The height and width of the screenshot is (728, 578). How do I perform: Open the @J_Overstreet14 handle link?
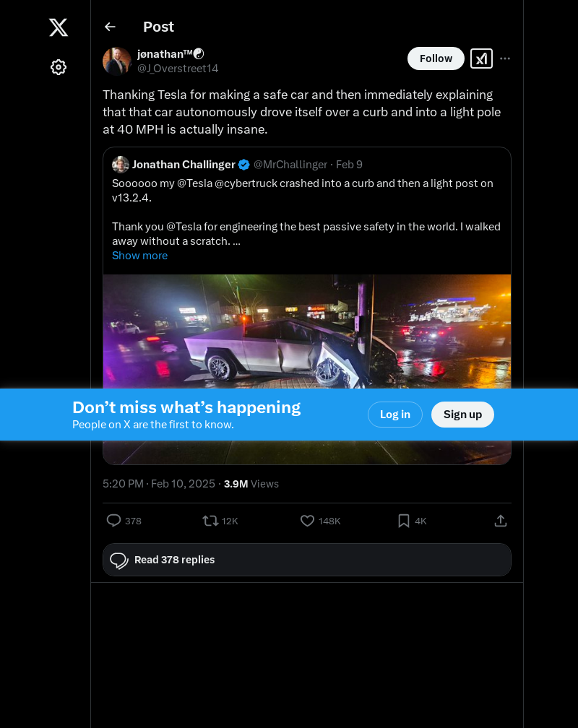(178, 69)
